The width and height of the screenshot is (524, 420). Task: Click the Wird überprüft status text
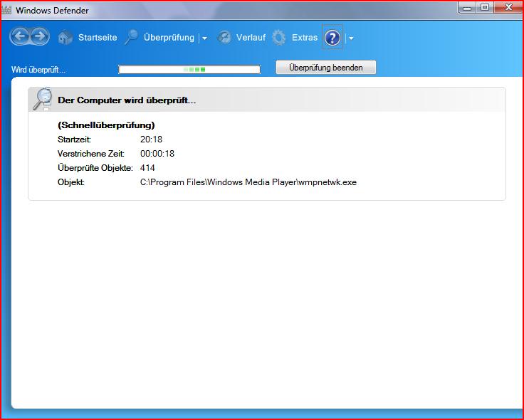pos(38,70)
